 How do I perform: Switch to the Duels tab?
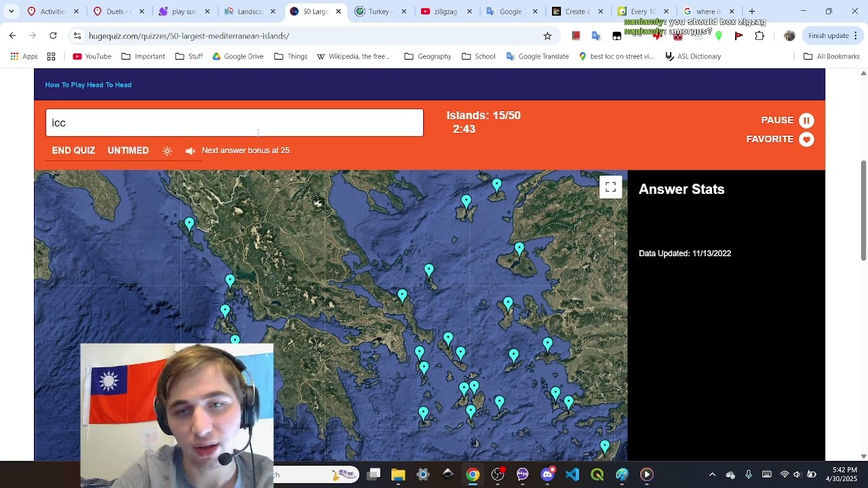click(x=119, y=12)
